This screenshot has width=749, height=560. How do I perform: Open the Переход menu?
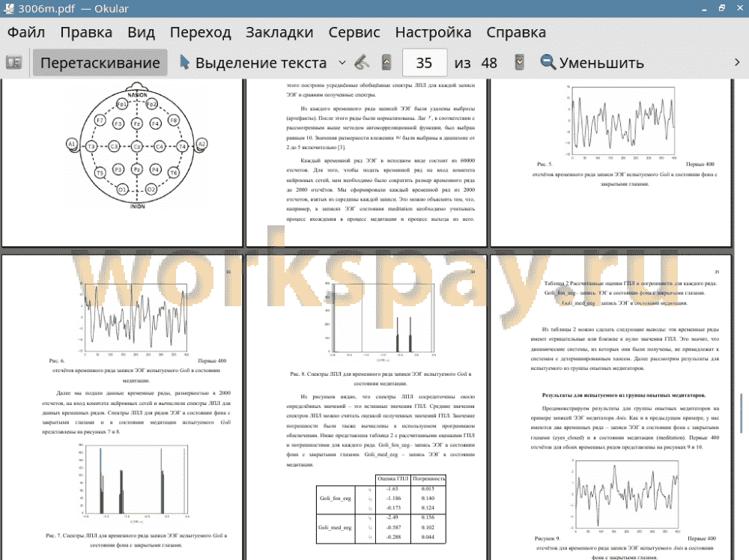coord(200,32)
